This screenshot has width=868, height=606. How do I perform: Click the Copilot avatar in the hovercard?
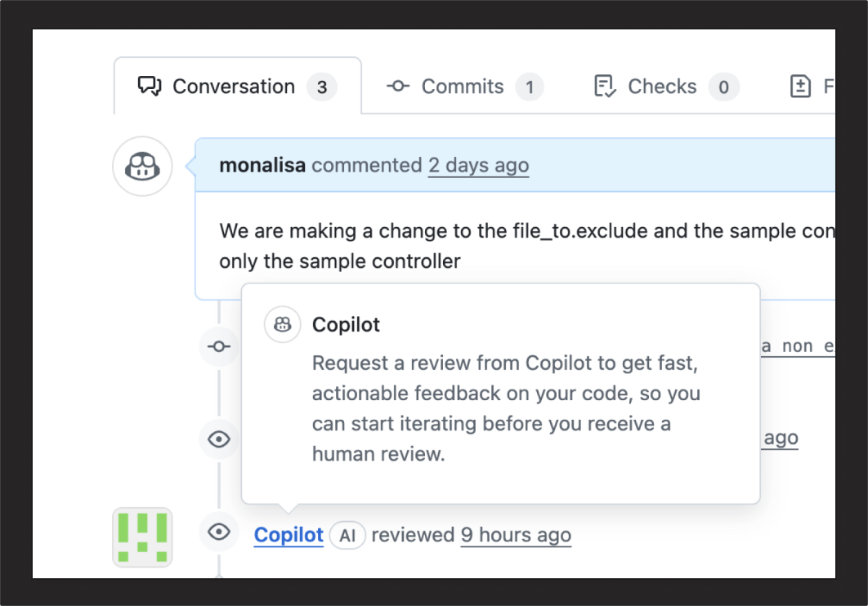click(282, 324)
